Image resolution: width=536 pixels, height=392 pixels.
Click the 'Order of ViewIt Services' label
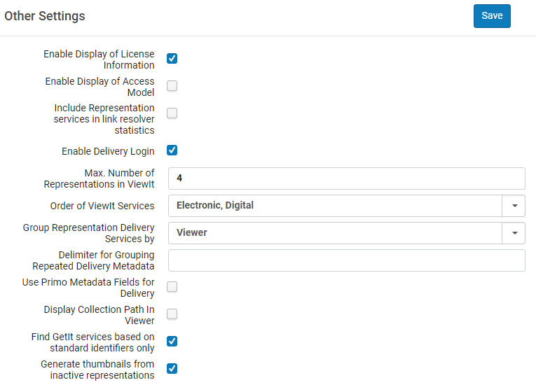tap(102, 206)
